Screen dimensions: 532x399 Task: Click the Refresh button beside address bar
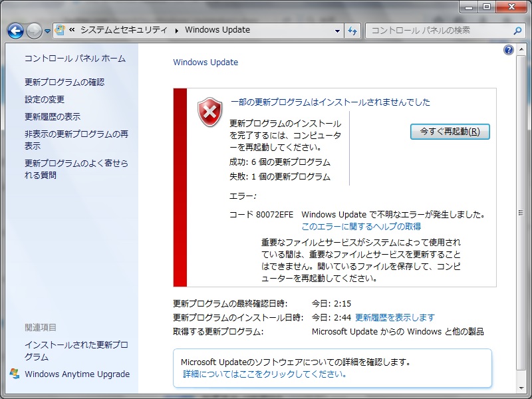click(x=352, y=31)
